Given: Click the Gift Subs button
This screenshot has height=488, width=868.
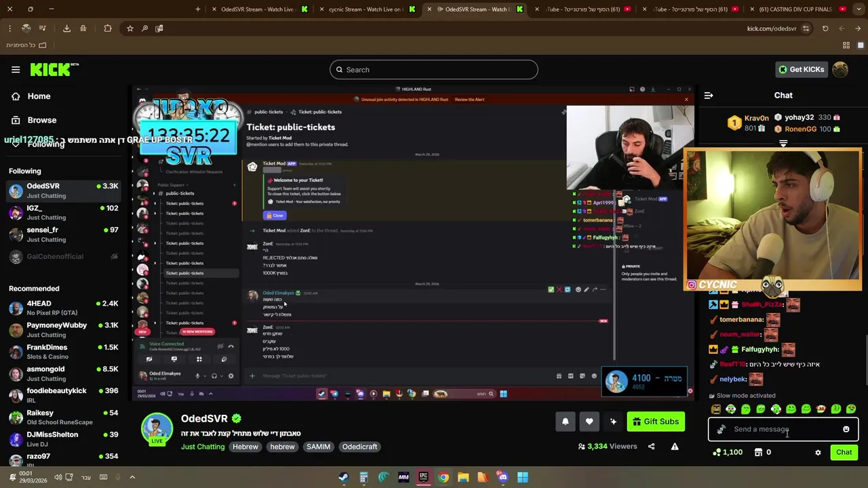Looking at the screenshot, I should pos(656,422).
